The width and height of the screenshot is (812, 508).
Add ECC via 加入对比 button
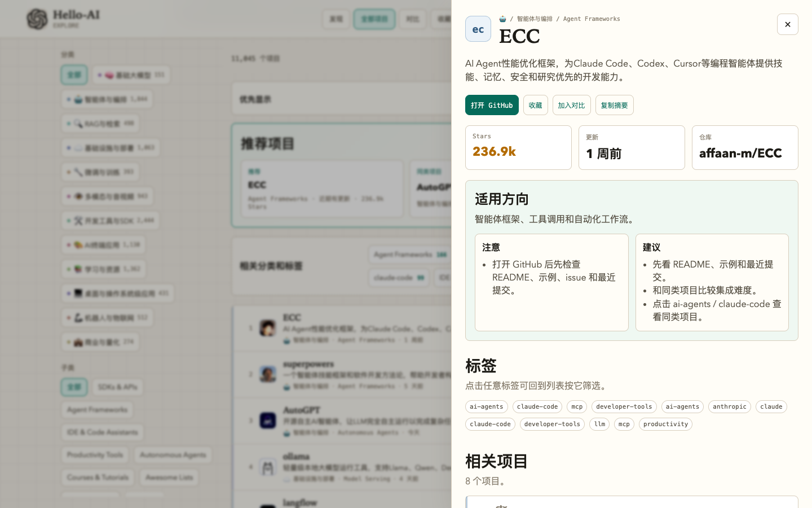pyautogui.click(x=572, y=105)
